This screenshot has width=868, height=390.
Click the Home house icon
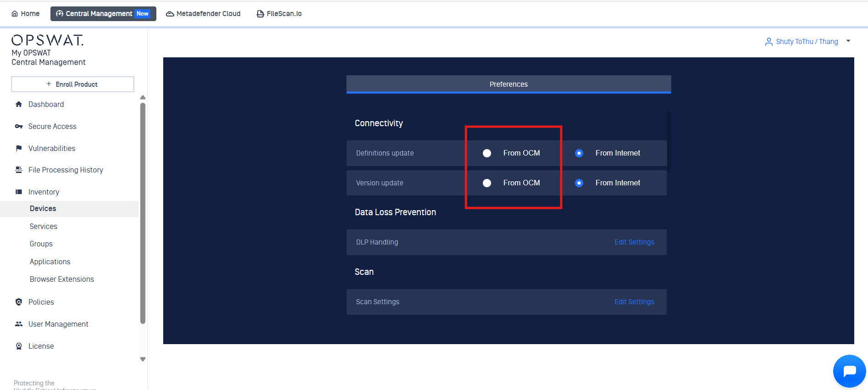coord(15,14)
